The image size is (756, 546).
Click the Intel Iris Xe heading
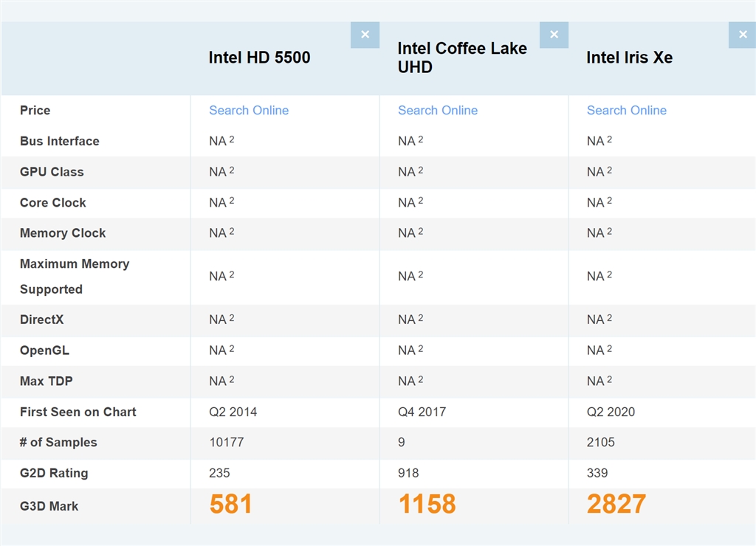point(629,58)
